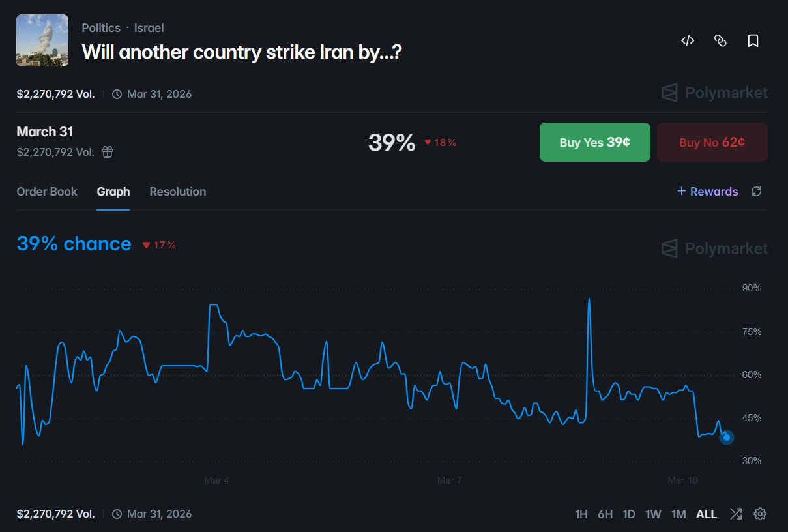Screen dimensions: 788x532
Task: Click the market thumbnail image
Action: [x=42, y=40]
